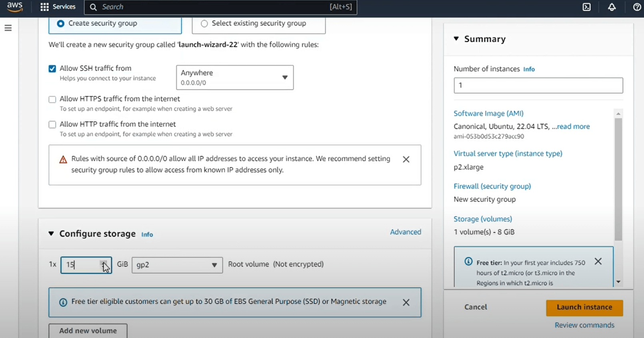Open the help question mark icon
The height and width of the screenshot is (338, 644).
pos(637,7)
